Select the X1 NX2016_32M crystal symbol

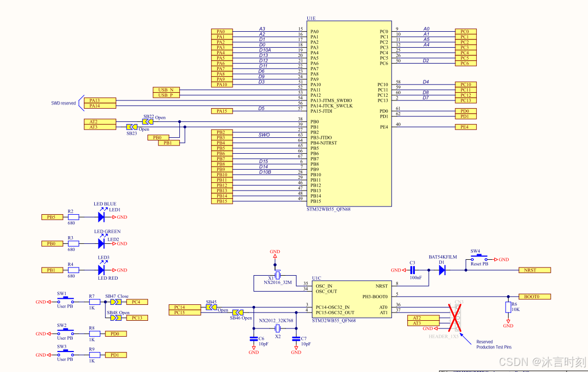[x=278, y=276]
